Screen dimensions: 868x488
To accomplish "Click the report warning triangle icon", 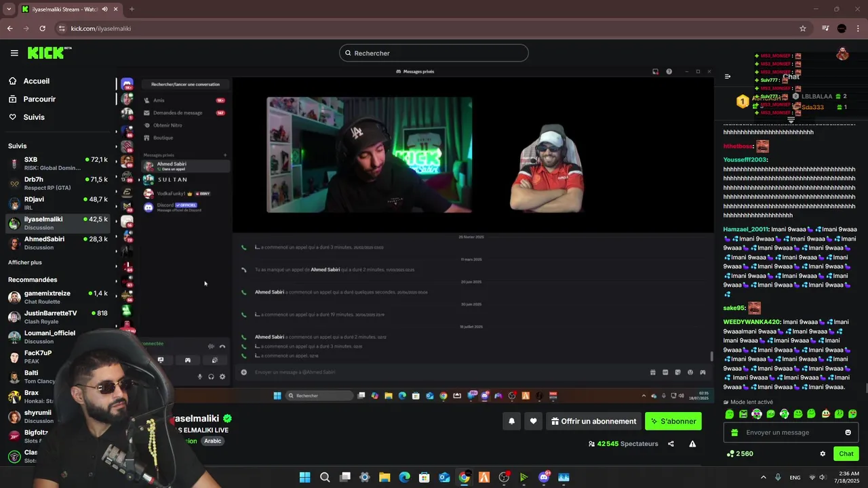I will click(x=692, y=444).
